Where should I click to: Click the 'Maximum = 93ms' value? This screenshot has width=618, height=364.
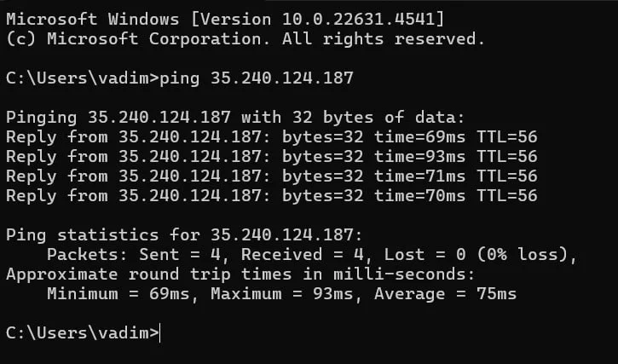pos(282,294)
